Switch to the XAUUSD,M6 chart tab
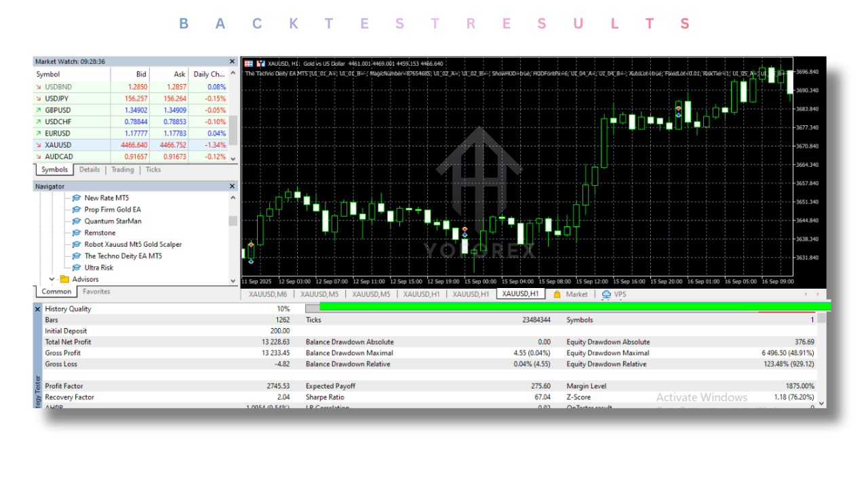 (x=267, y=294)
